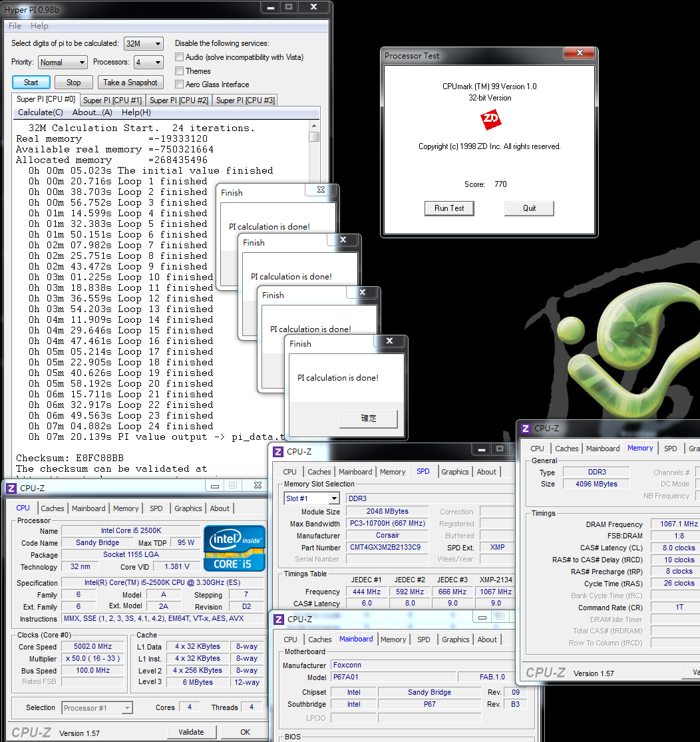
Task: Open SPD tab in CPU-Z CPU window
Action: [x=156, y=508]
